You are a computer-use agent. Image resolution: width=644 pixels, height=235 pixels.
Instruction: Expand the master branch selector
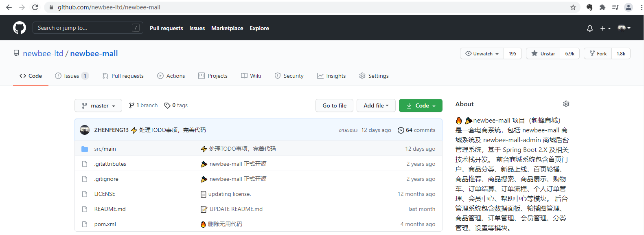(x=98, y=105)
